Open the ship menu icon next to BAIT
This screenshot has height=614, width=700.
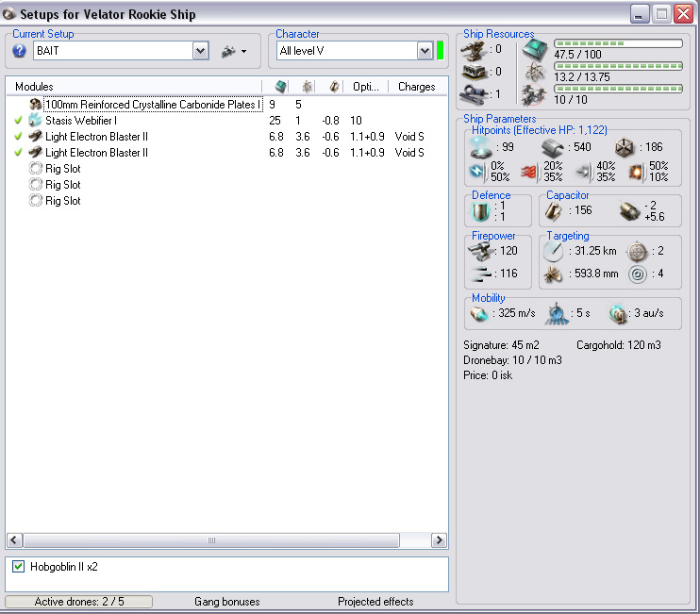233,51
